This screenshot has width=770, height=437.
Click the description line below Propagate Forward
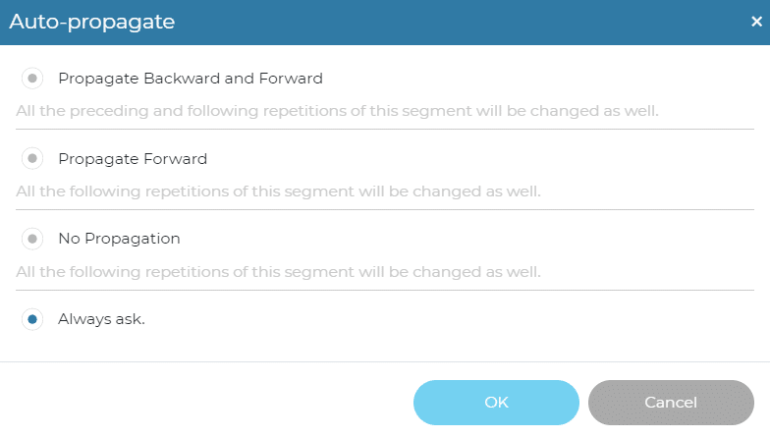tap(278, 191)
